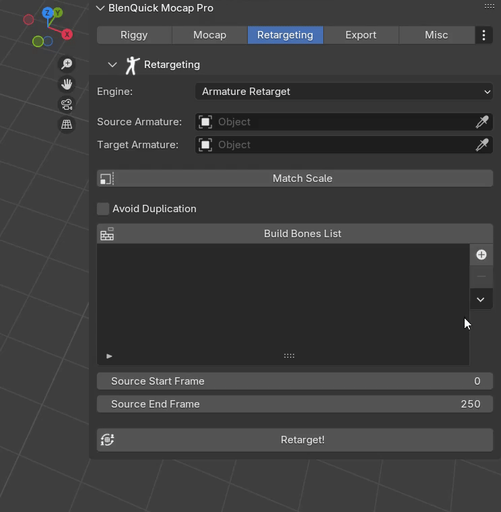
Task: Switch perspective/orthographic grid icon
Action: coord(67,125)
